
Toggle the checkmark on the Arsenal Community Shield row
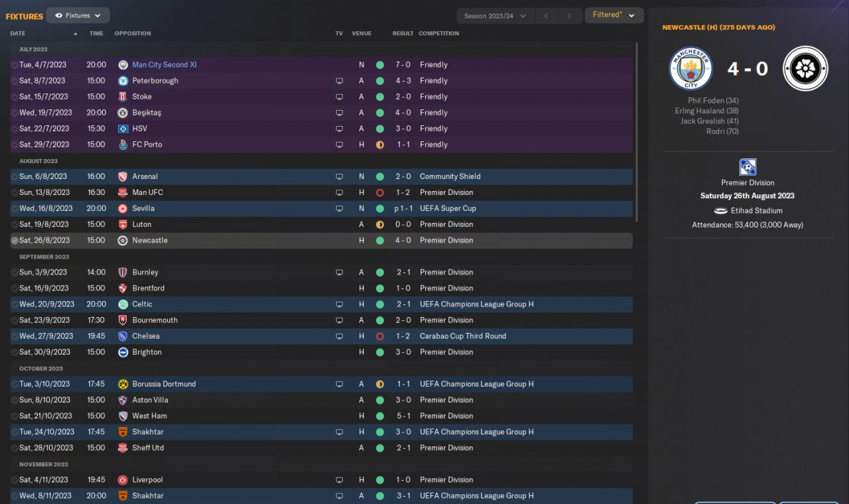click(x=15, y=176)
